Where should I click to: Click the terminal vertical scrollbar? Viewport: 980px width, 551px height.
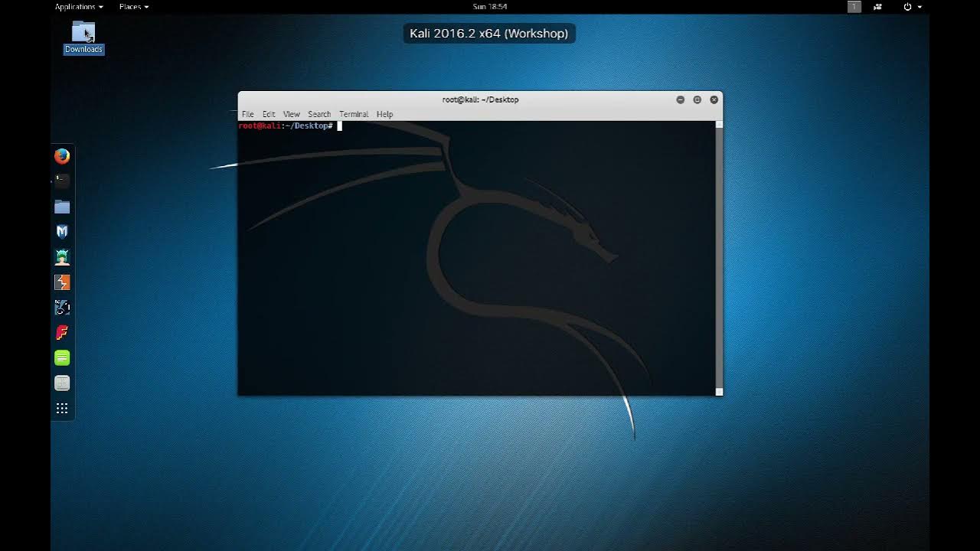click(x=719, y=258)
